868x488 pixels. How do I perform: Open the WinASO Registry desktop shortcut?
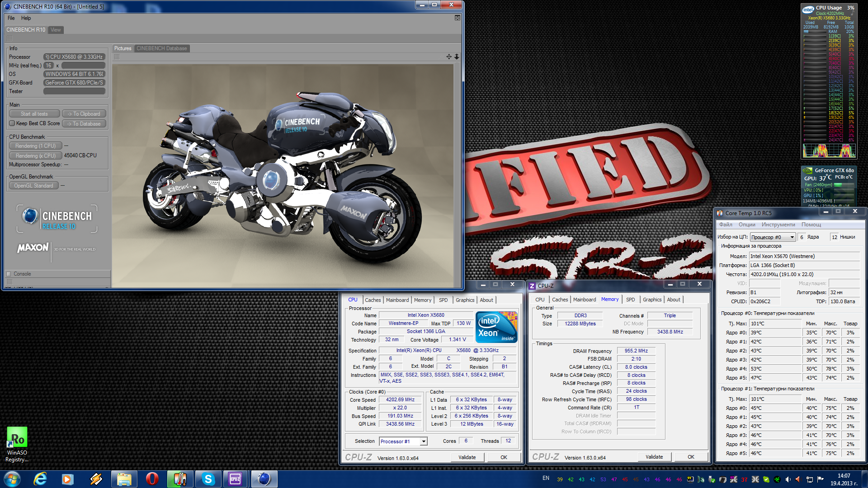click(17, 445)
